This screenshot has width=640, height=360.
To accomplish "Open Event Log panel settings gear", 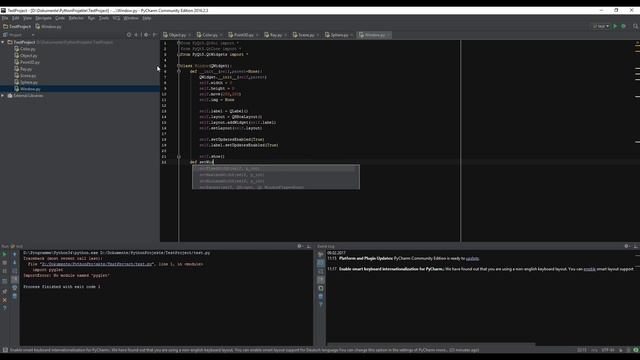I will coord(627,246).
